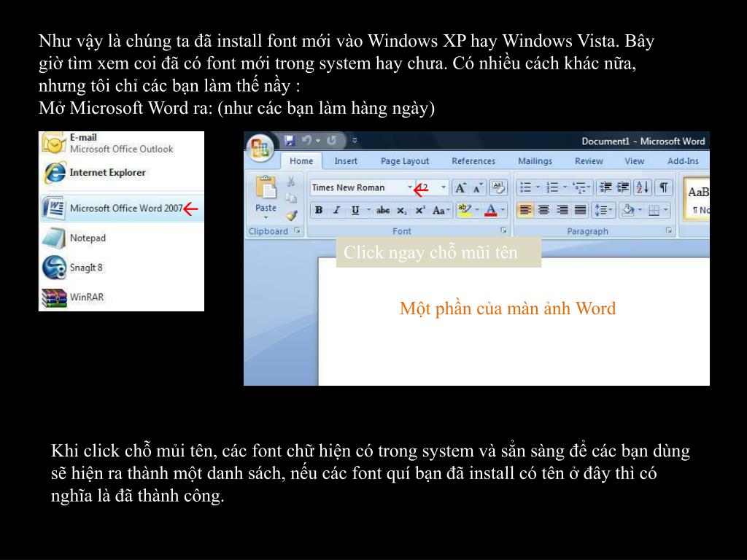Open the Line Spacing menu
Image resolution: width=747 pixels, height=560 pixels.
603,210
